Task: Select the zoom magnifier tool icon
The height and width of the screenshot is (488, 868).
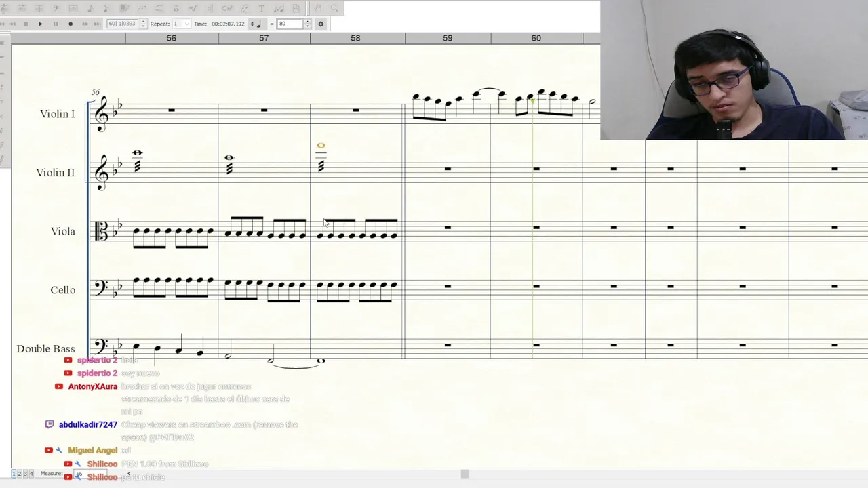Action: tap(334, 9)
